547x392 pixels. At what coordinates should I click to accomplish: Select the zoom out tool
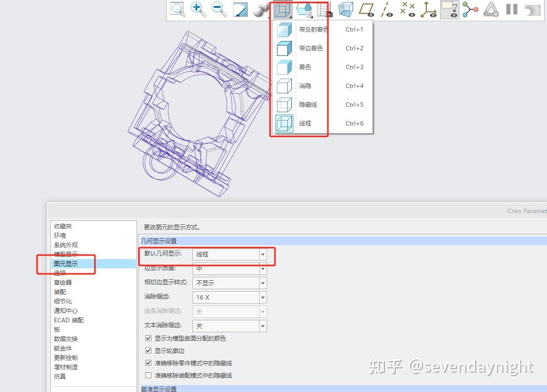(x=219, y=9)
